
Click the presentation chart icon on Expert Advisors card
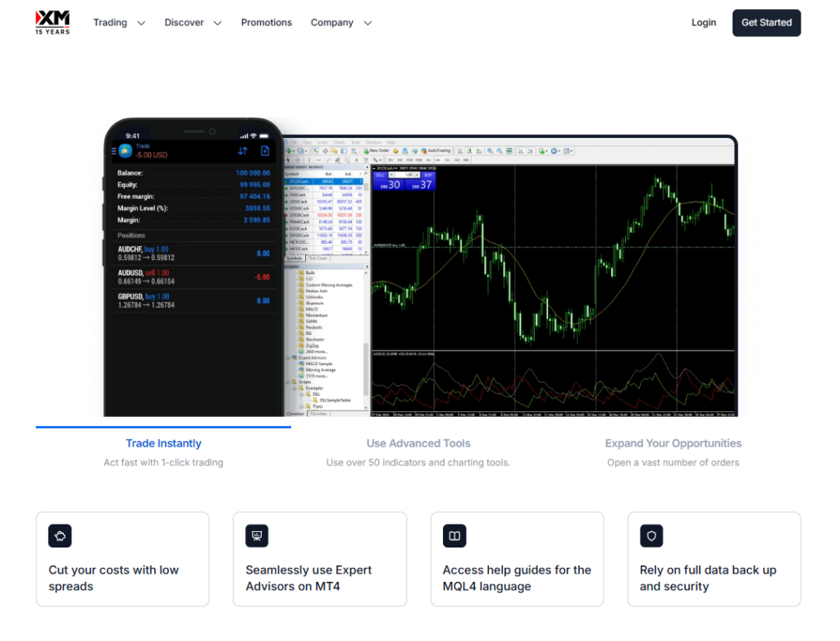pos(257,536)
